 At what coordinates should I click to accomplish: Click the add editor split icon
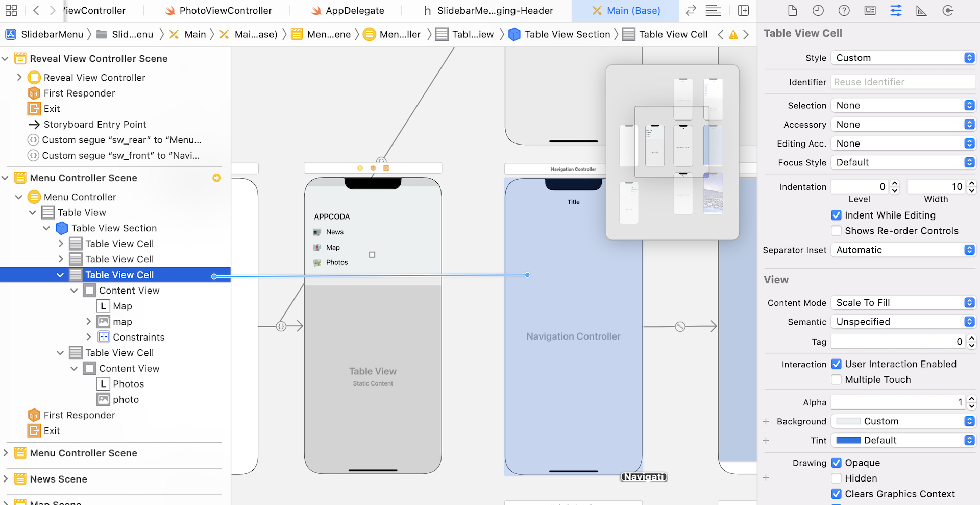(x=743, y=11)
